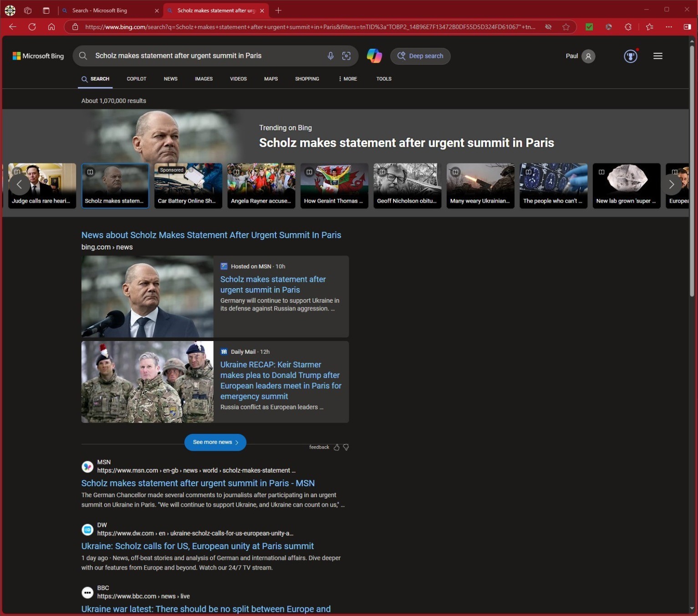Expand the MORE dropdown menu
698x616 pixels.
(348, 79)
